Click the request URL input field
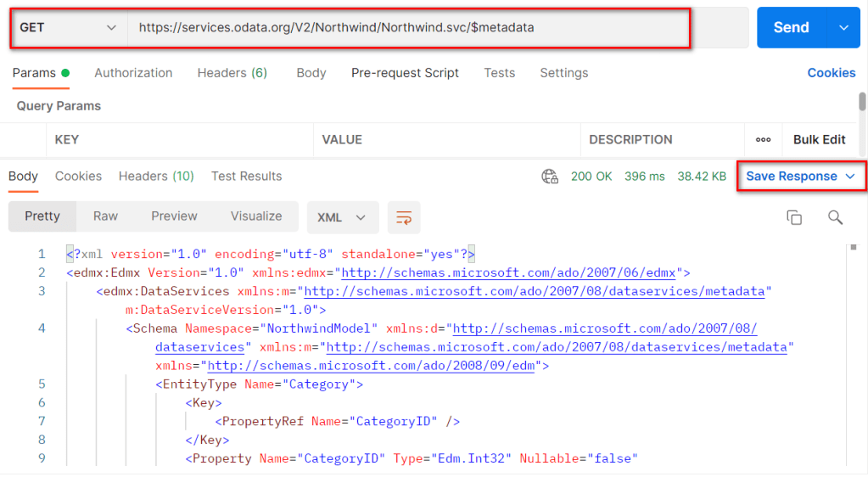868x477 pixels. pos(407,28)
